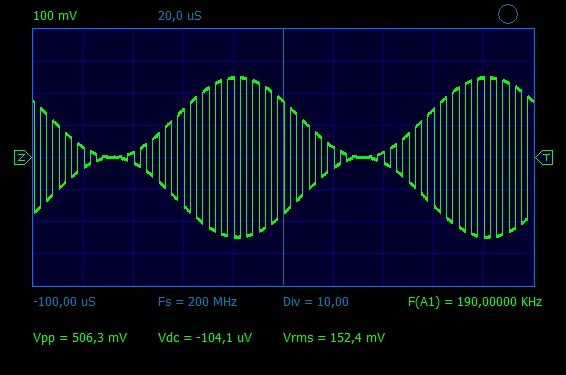566x375 pixels.
Task: Click the Div = 10,00 readout
Action: coord(316,302)
